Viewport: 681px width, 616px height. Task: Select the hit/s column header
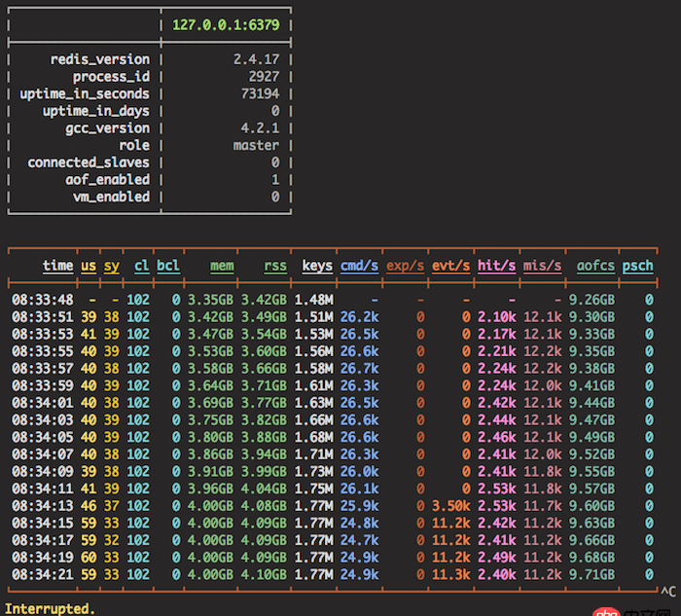496,265
